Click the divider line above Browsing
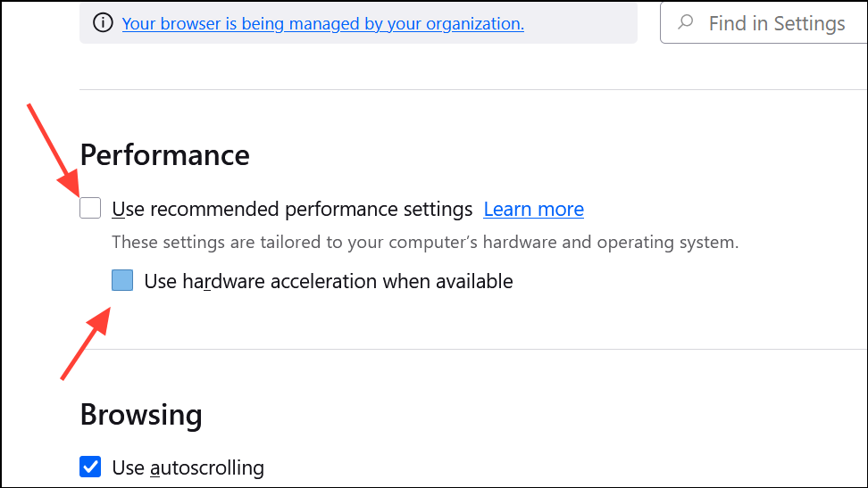 coord(447,349)
